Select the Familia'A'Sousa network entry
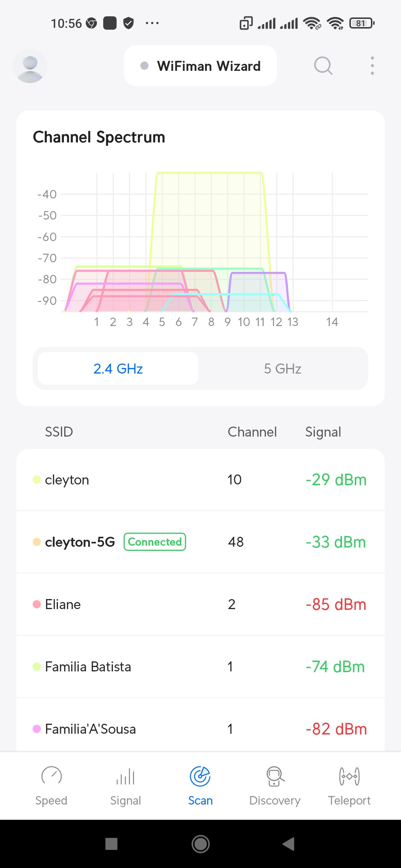Image resolution: width=401 pixels, height=868 pixels. tap(200, 729)
